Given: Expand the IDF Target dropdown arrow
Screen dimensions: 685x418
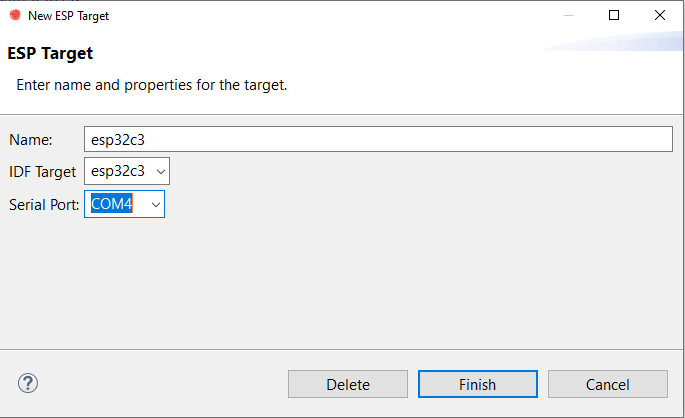Looking at the screenshot, I should tap(161, 171).
